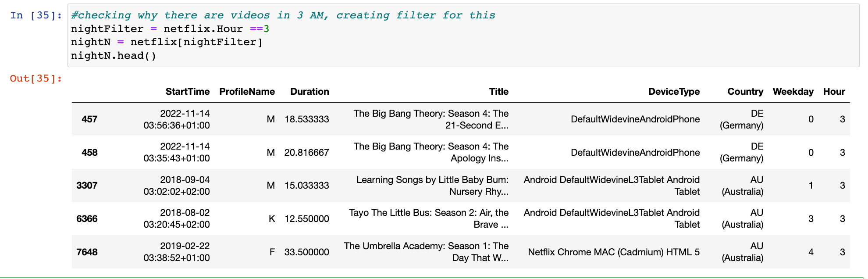Click row index 3307
Image resolution: width=868 pixels, height=279 pixels.
[87, 186]
